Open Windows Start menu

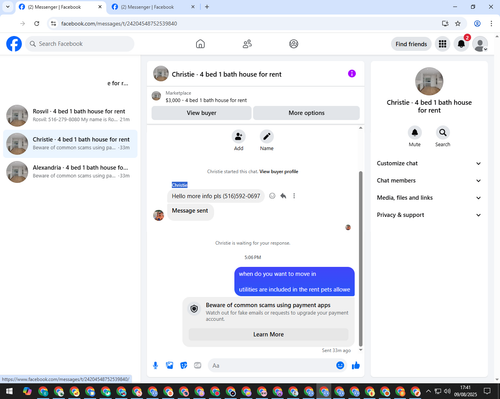point(9,391)
